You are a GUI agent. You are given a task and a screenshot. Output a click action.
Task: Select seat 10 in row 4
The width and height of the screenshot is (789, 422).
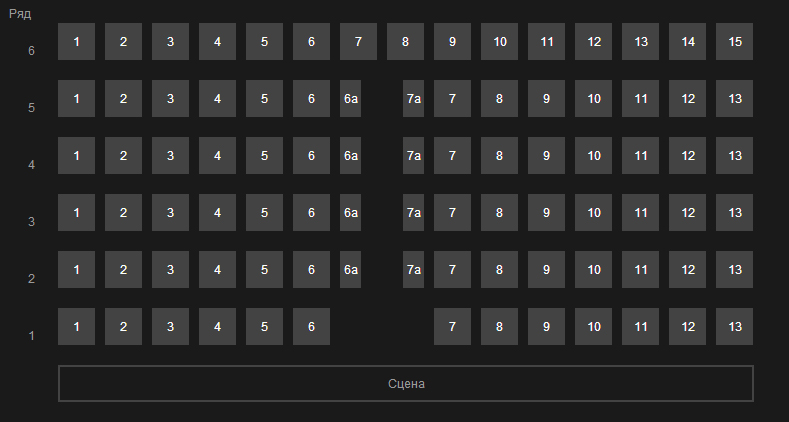tap(593, 156)
